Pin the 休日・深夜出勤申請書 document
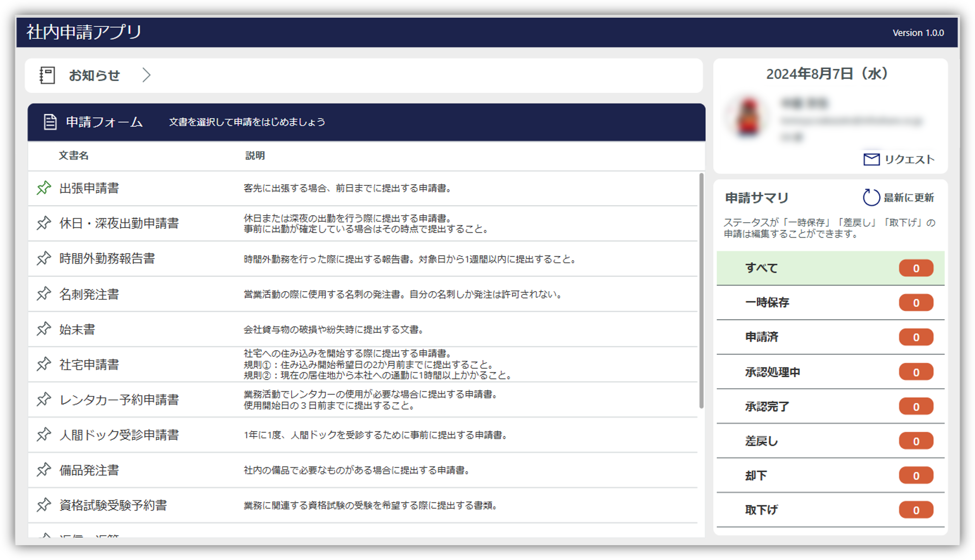Image resolution: width=975 pixels, height=560 pixels. click(x=44, y=223)
